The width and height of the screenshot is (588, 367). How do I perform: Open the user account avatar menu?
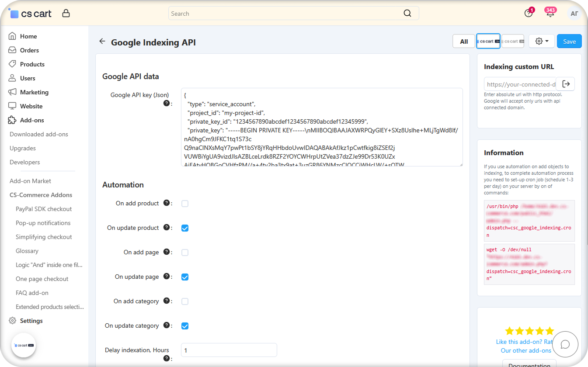click(574, 14)
